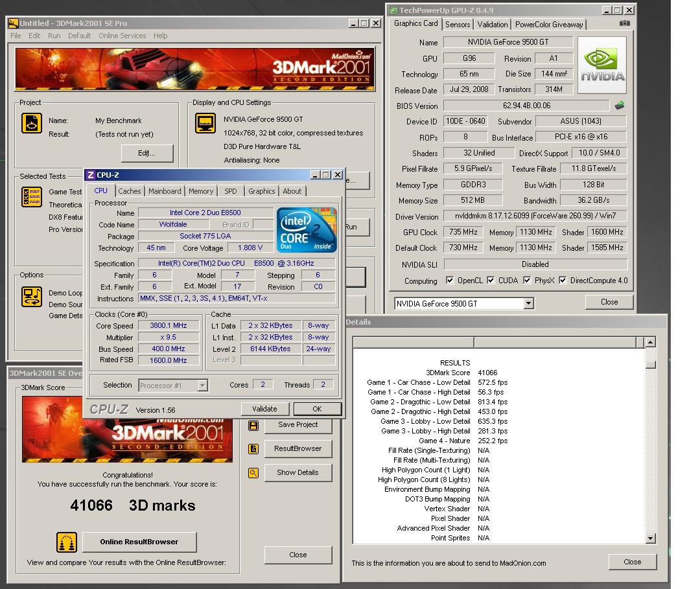Switch to the Sensors tab in GPU-Z
Screen dimensions: 700x589
pos(458,25)
